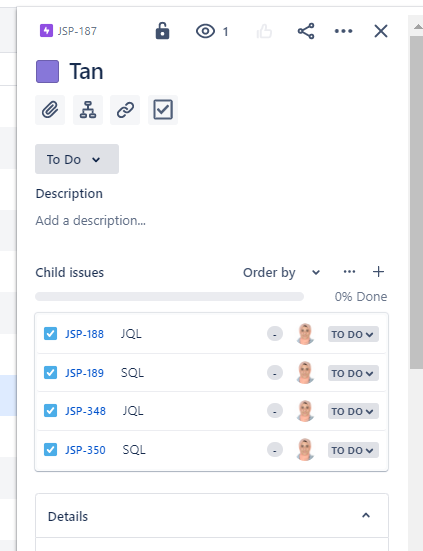Click plus to add child issue
Screen dimensions: 423x551
click(x=378, y=272)
